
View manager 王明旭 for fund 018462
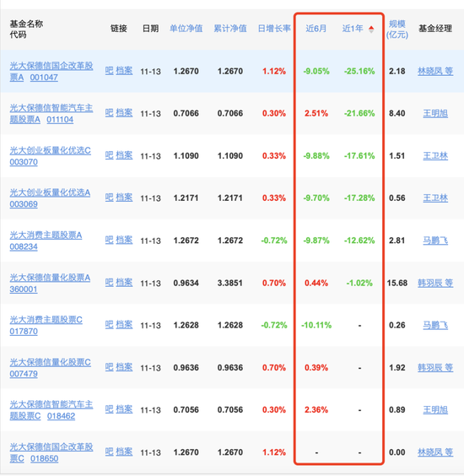(435, 410)
